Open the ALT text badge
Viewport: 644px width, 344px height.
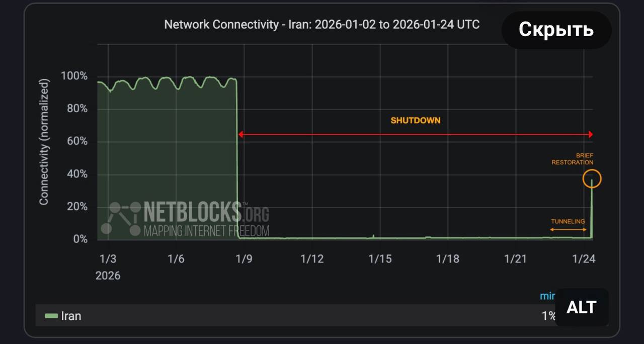[582, 307]
